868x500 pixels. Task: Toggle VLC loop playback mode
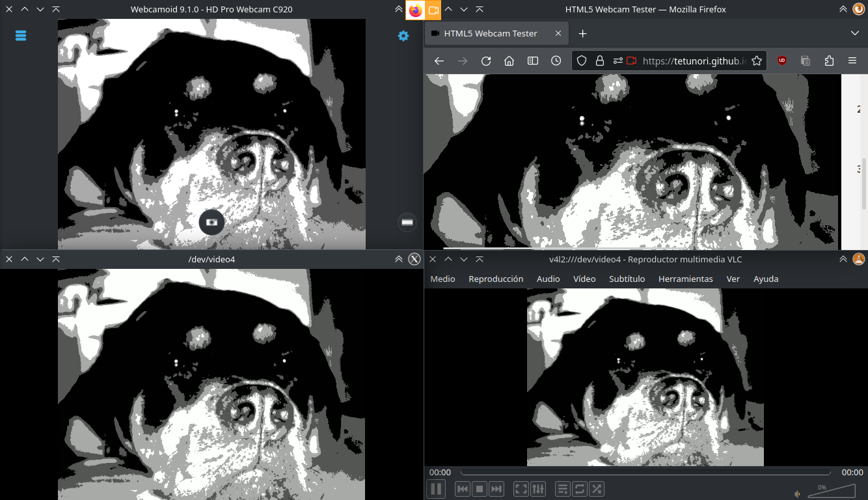(580, 488)
